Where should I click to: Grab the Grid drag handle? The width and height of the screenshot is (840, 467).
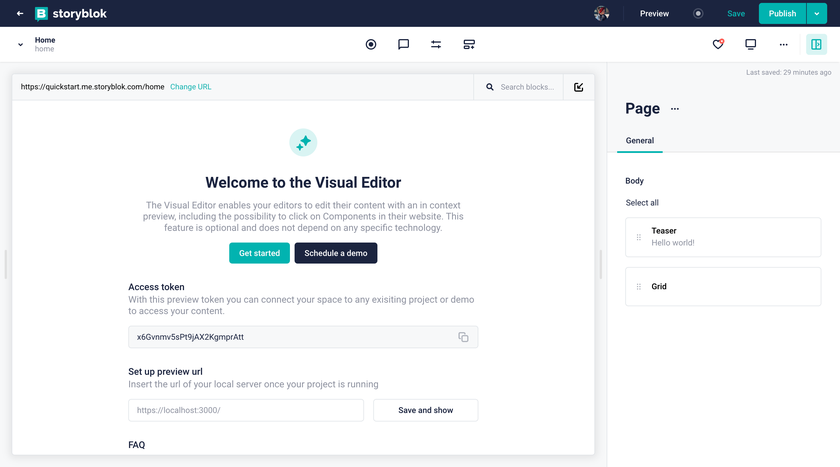[x=639, y=287]
